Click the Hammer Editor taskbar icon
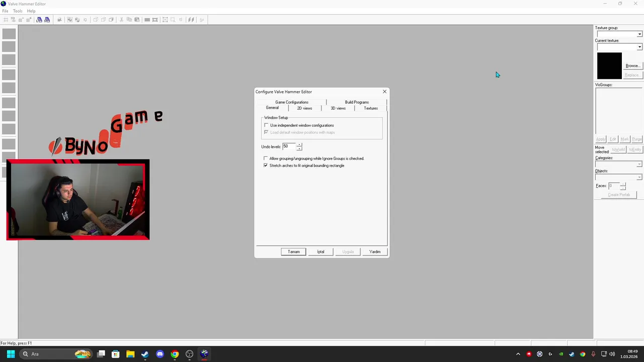644x362 pixels. (x=204, y=354)
